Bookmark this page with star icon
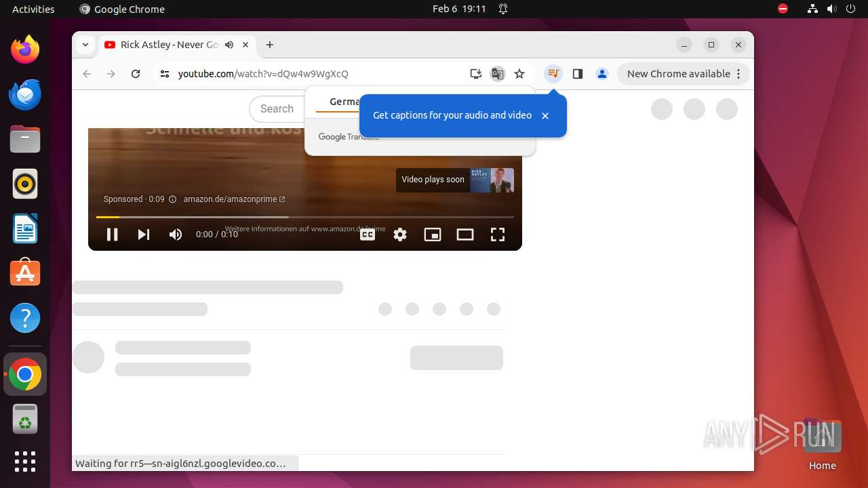 (519, 74)
